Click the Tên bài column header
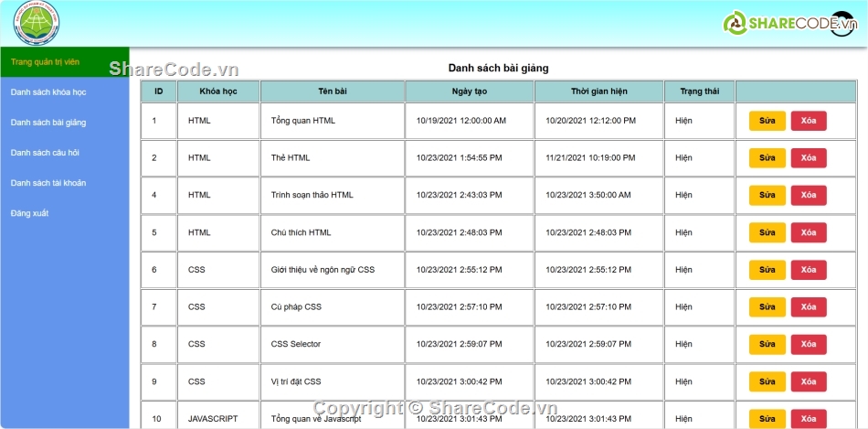Screen dimensions: 868x429 coord(333,91)
